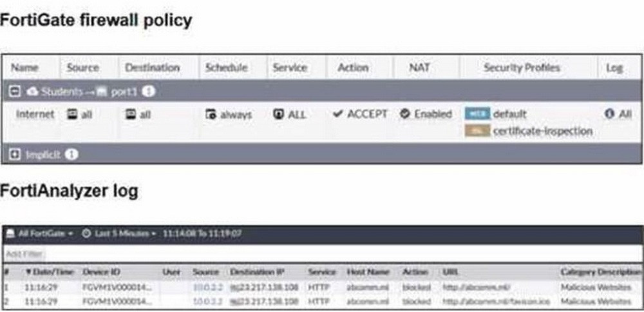Viewport: 644px width, 312px height.
Task: Click the source 'all' address icon
Action: tap(71, 114)
